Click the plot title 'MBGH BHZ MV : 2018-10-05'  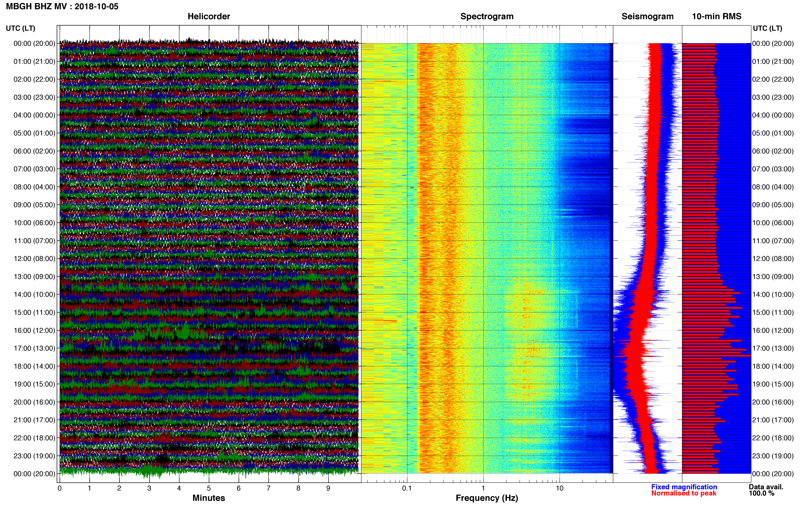(x=62, y=6)
